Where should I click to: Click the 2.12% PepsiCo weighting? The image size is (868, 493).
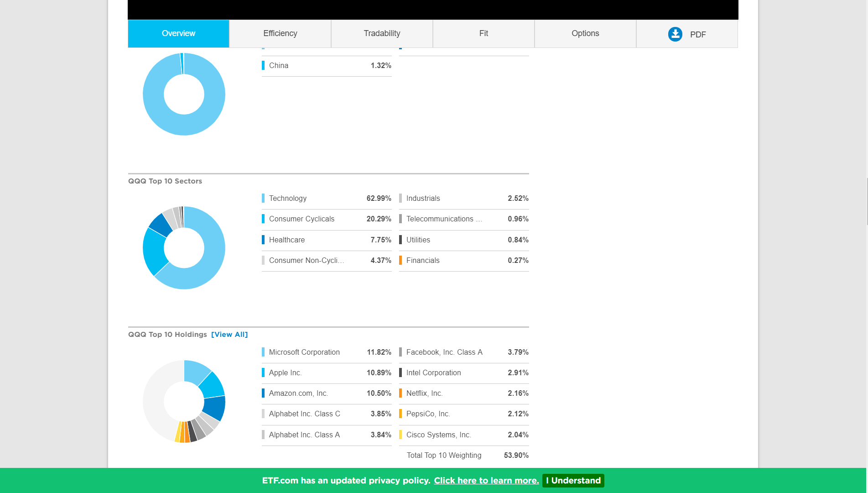point(518,414)
